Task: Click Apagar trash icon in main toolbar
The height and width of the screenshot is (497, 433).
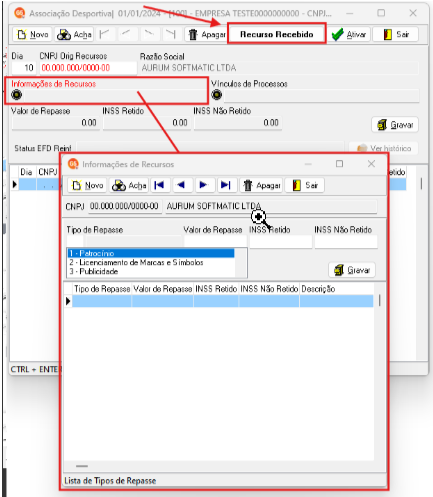Action: coord(206,34)
